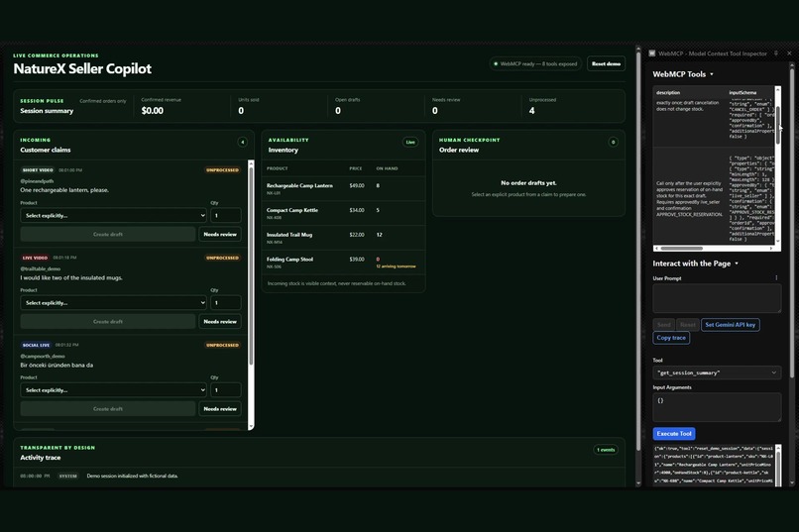The height and width of the screenshot is (532, 799).
Task: Open the Tool dropdown showing get_session_summary
Action: point(717,372)
